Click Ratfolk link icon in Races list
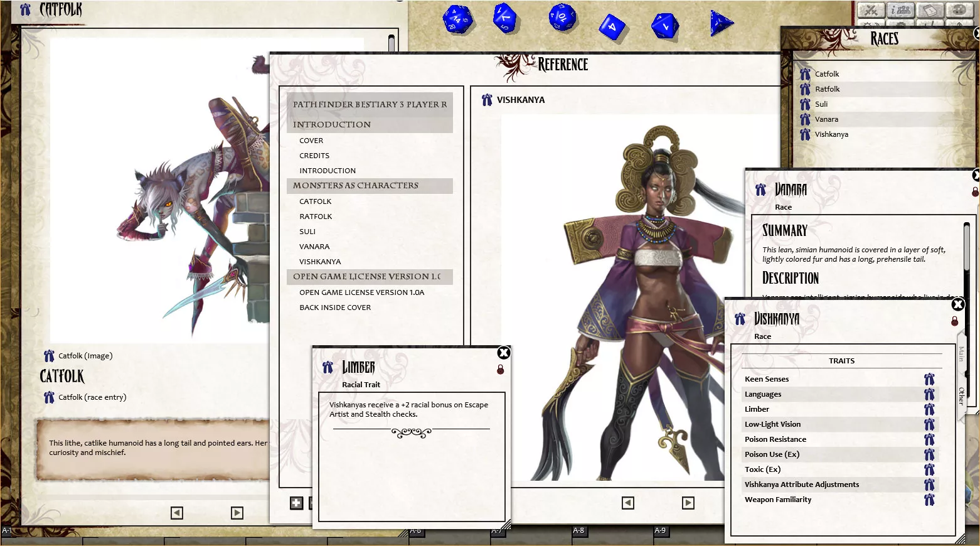This screenshot has width=980, height=546. 806,89
